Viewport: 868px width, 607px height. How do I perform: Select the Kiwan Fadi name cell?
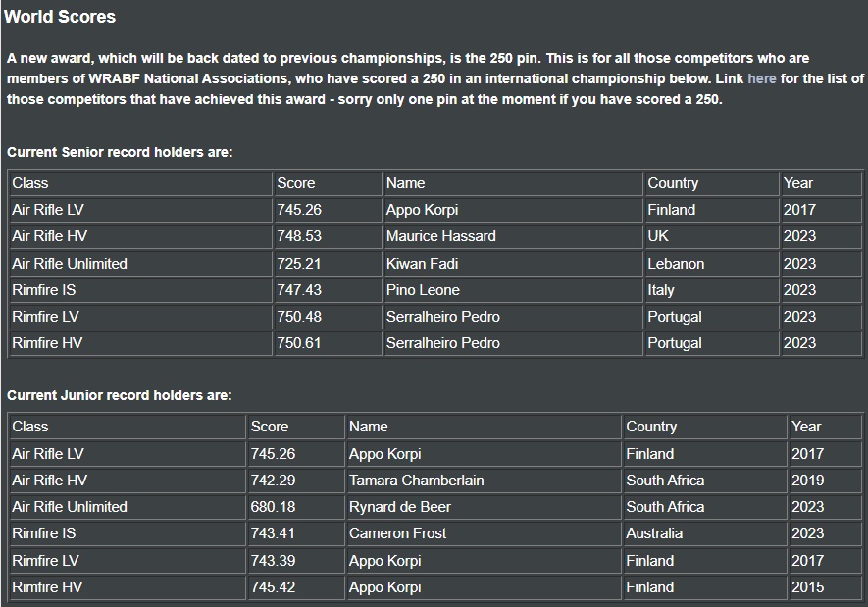[x=513, y=264]
